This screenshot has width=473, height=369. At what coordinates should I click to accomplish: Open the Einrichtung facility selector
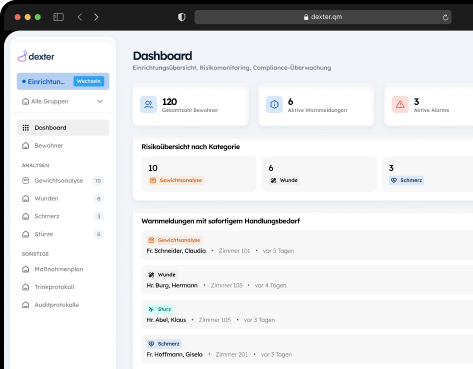63,81
